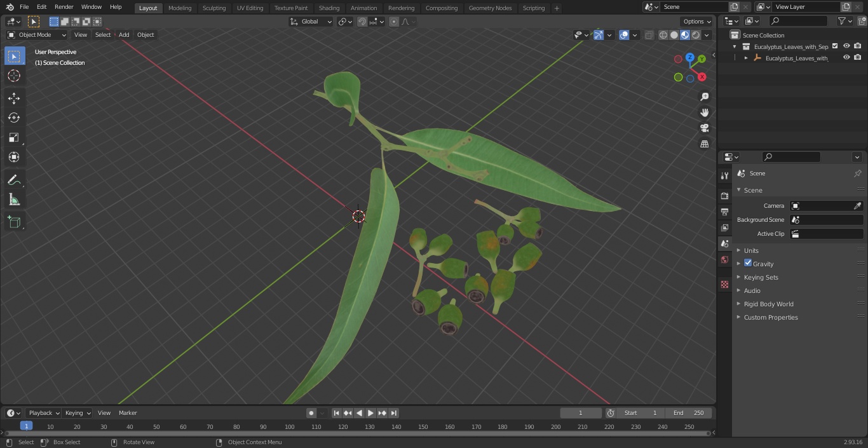Choose the Annotate tool
Image resolution: width=868 pixels, height=448 pixels.
click(x=14, y=180)
